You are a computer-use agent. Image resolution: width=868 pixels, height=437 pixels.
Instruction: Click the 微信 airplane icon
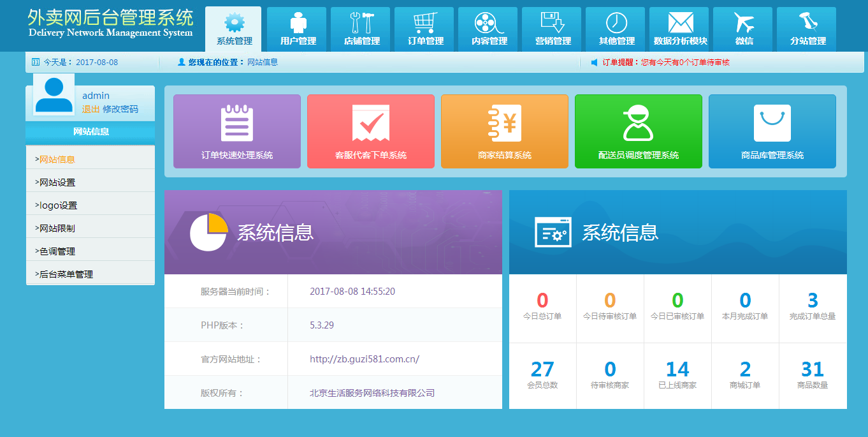point(744,24)
